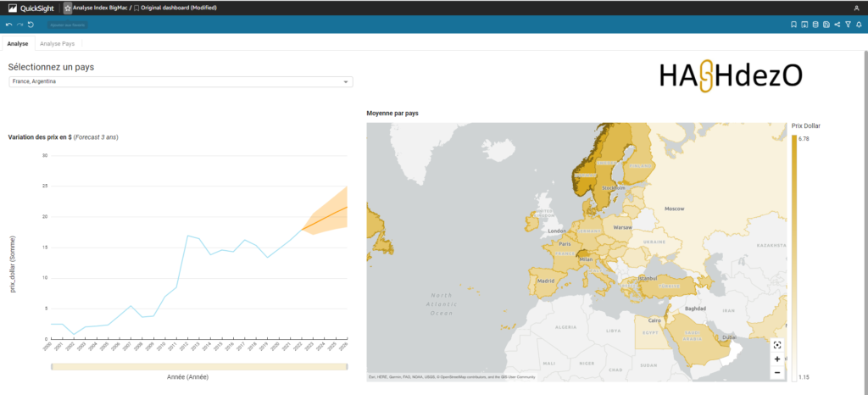Click the London label on map
Screen dimensions: 868x395
pos(556,231)
